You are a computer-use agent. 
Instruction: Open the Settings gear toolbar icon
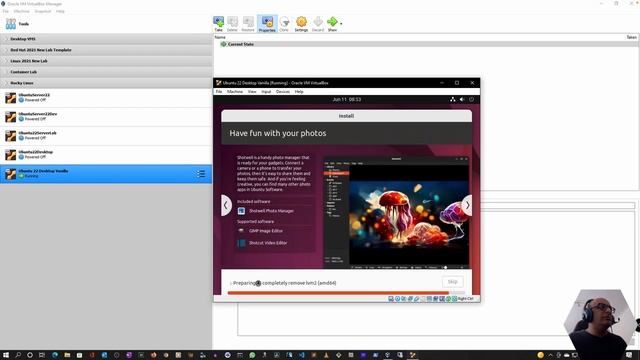(x=301, y=24)
